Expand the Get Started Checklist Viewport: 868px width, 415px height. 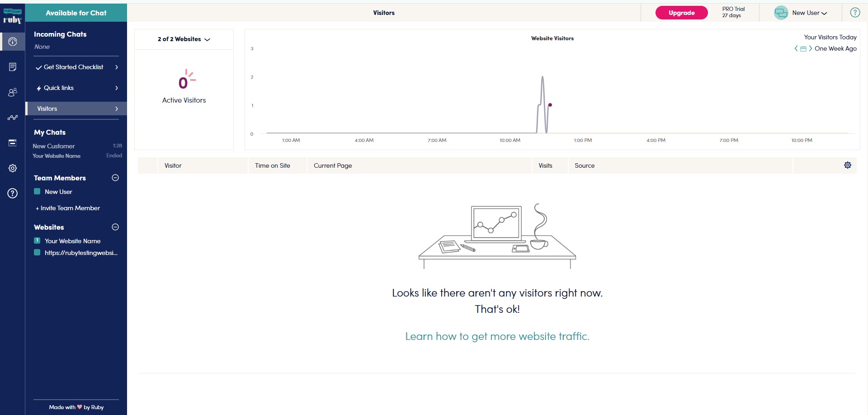point(76,67)
